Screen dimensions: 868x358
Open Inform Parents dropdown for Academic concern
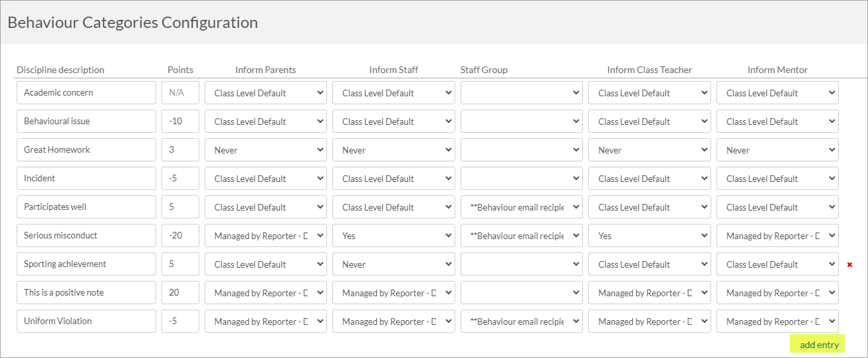[266, 93]
